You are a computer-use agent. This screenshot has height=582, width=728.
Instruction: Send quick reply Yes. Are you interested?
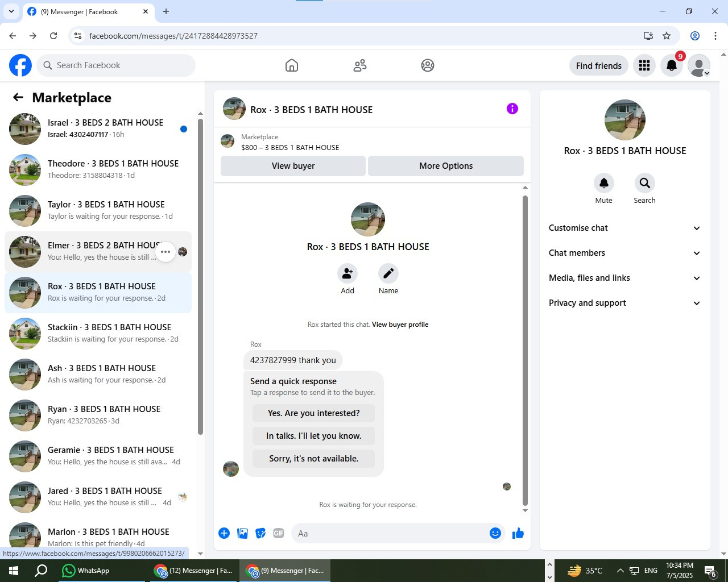click(x=314, y=413)
